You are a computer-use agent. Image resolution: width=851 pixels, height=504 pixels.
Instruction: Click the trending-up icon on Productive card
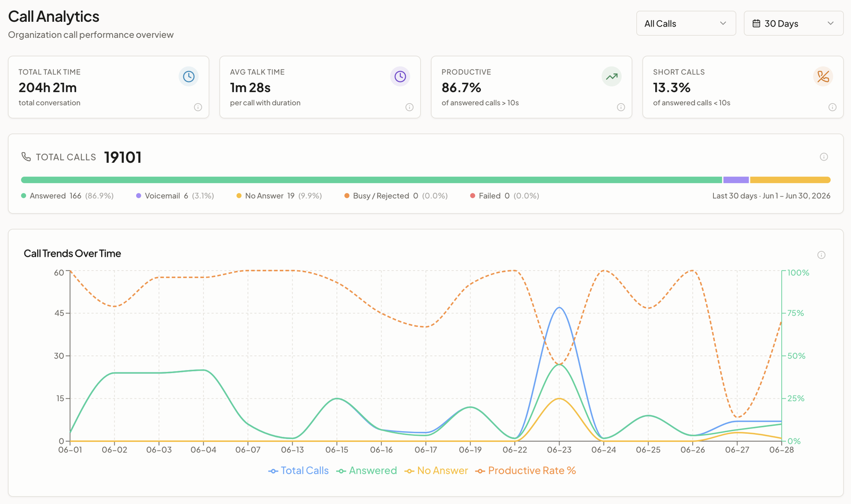[x=612, y=77]
